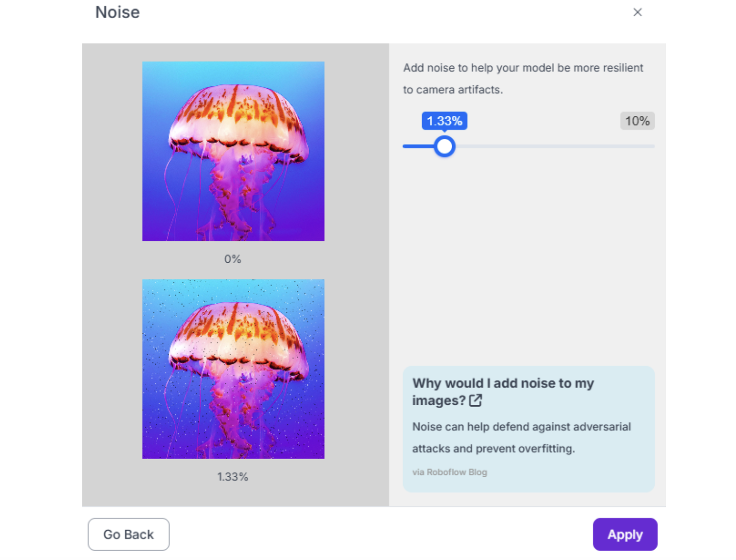Open the external link icon beside 'images?'
736x560 pixels.
[x=475, y=401]
